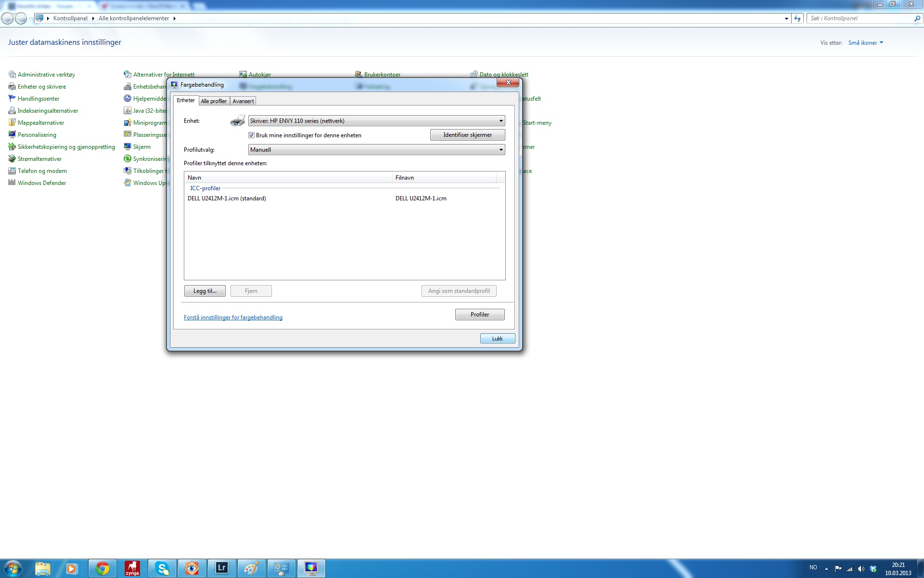Open Windows Defender

pyautogui.click(x=37, y=183)
